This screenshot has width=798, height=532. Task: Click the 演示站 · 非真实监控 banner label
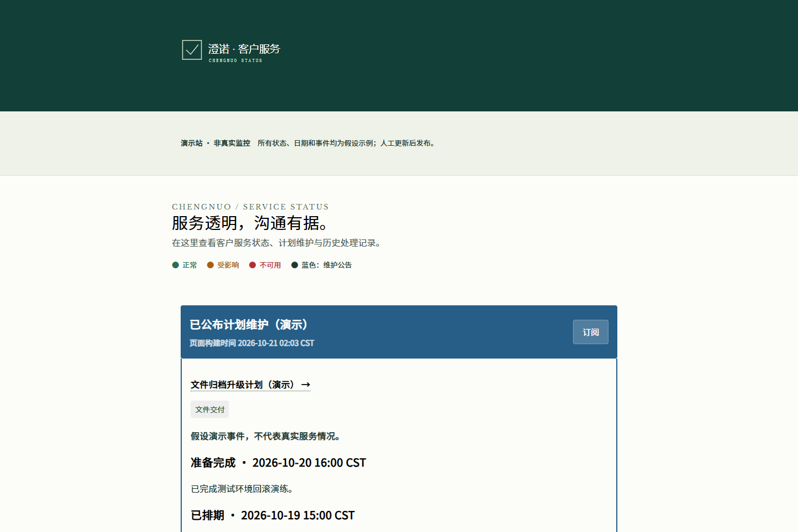(216, 143)
